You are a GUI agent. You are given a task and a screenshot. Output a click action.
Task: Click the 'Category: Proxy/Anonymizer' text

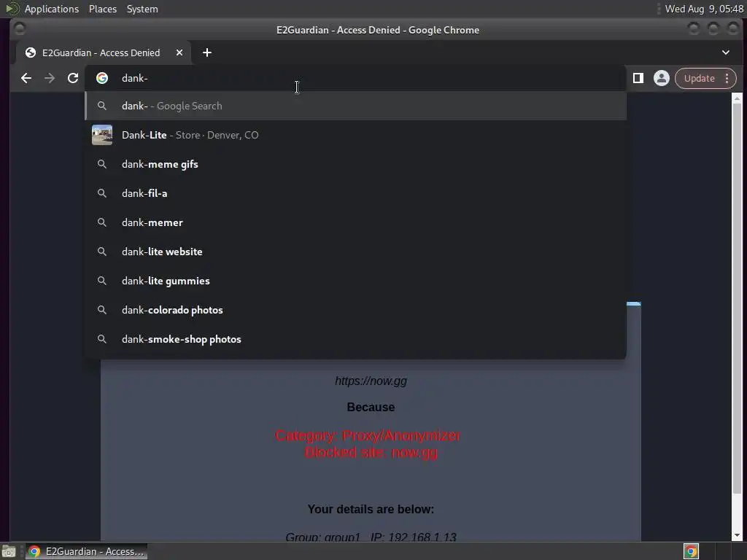click(x=368, y=435)
